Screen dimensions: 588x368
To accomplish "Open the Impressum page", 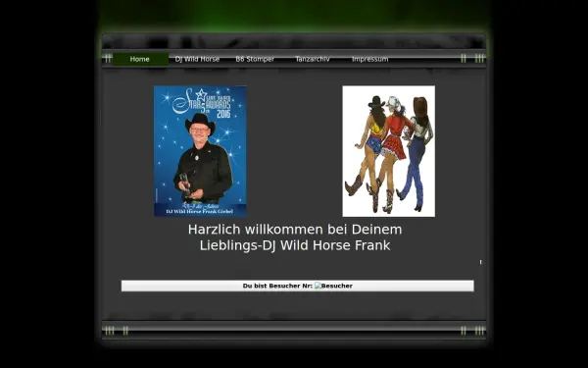I will (x=369, y=59).
